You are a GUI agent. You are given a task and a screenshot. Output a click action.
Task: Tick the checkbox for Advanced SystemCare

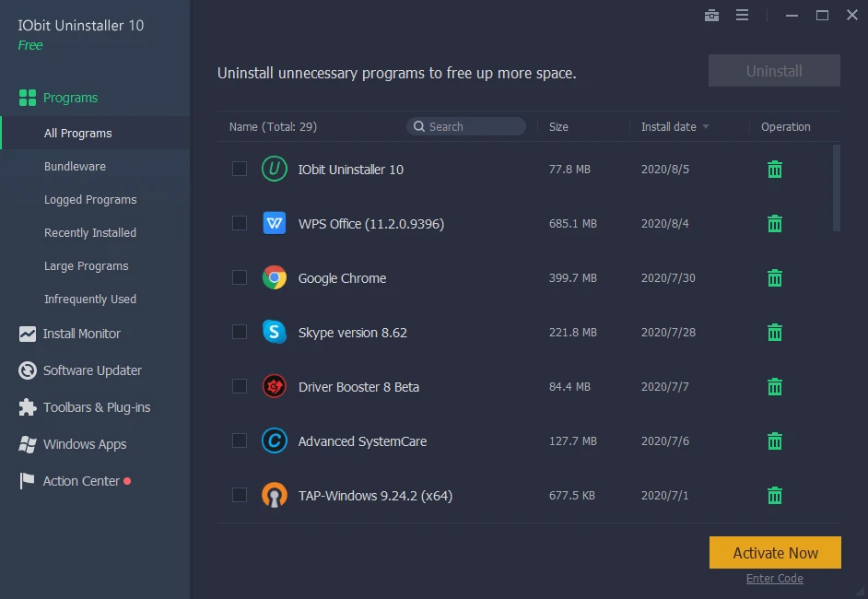pyautogui.click(x=240, y=440)
